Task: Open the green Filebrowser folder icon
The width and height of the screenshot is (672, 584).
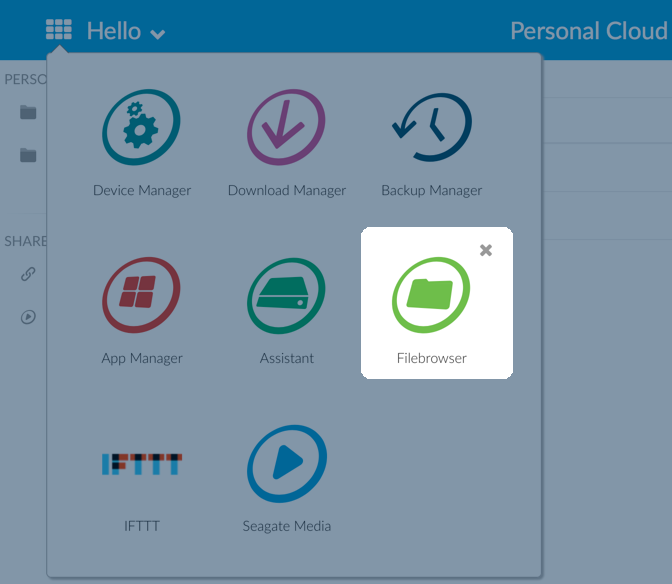Action: click(x=431, y=295)
